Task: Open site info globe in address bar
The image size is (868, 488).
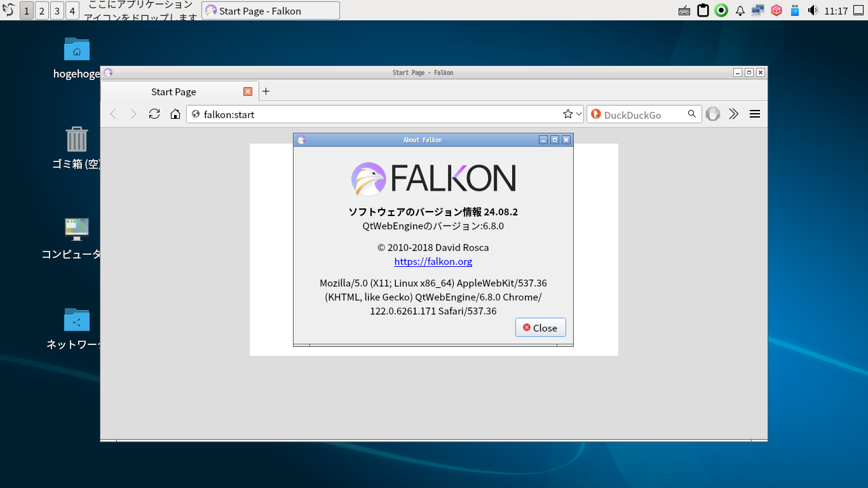Action: coord(196,114)
